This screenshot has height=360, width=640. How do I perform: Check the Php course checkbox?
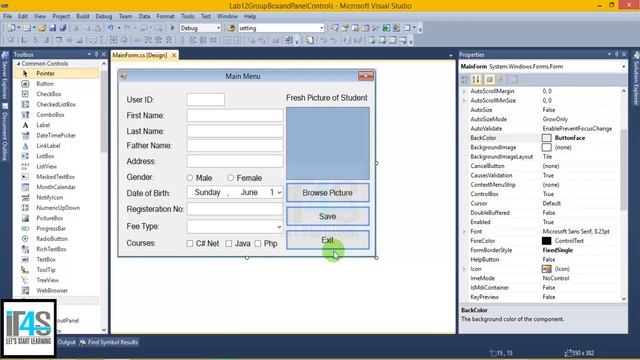tap(258, 243)
